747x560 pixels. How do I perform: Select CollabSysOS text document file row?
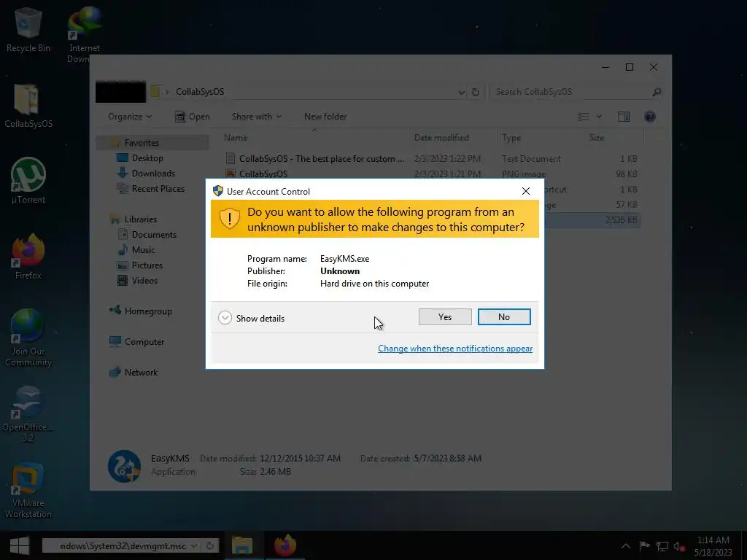(431, 158)
